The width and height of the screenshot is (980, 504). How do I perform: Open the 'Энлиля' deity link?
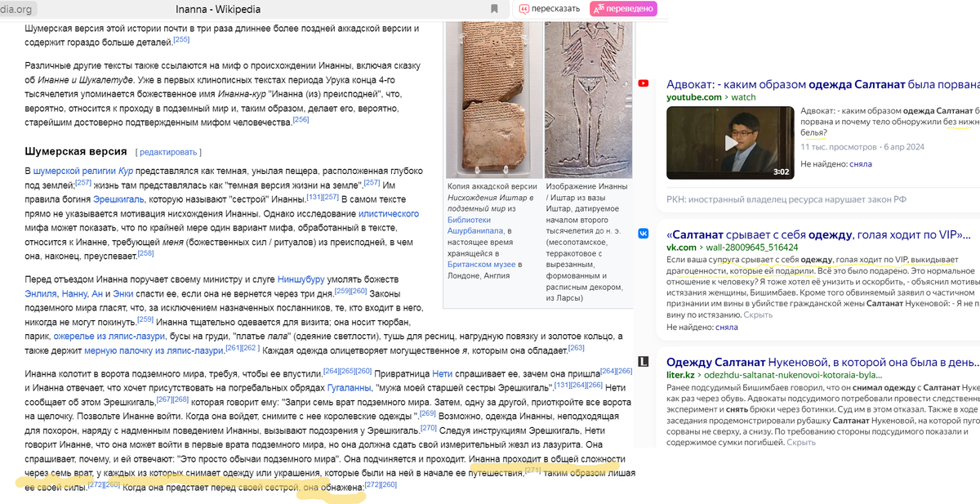(x=41, y=293)
